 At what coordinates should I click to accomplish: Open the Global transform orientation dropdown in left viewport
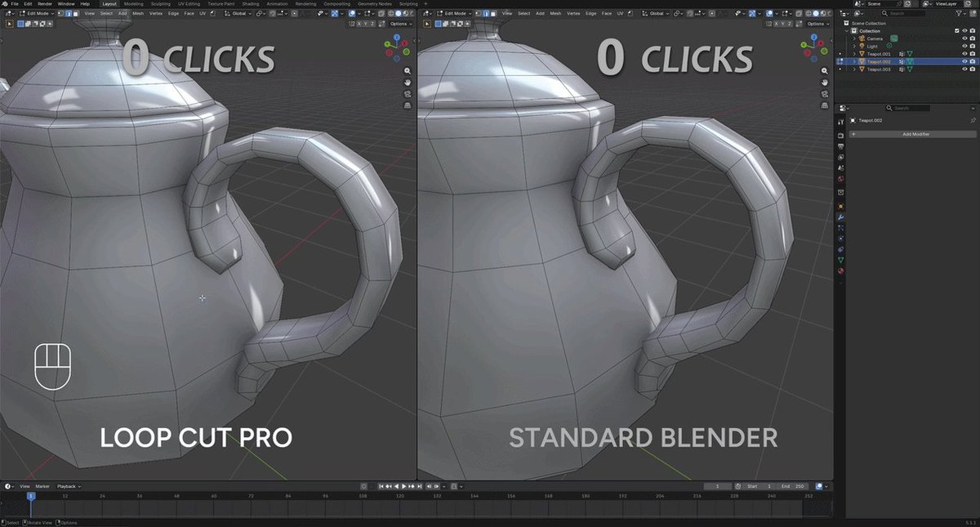point(239,13)
